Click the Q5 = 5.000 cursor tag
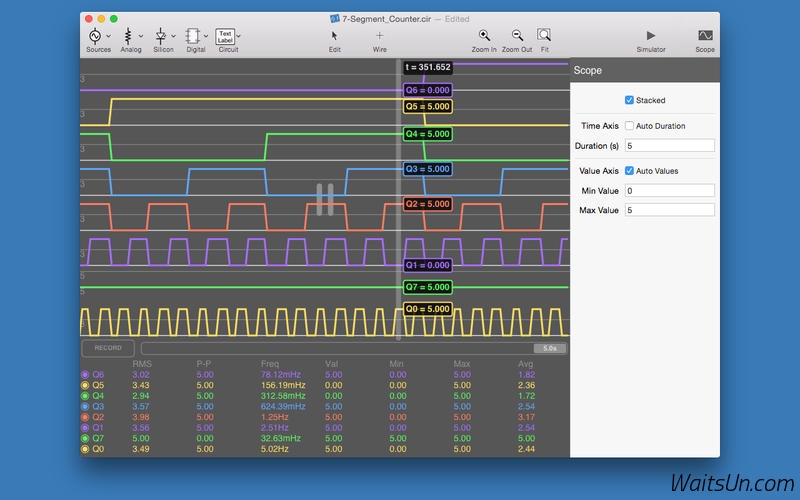Viewport: 800px width, 500px height. 428,107
